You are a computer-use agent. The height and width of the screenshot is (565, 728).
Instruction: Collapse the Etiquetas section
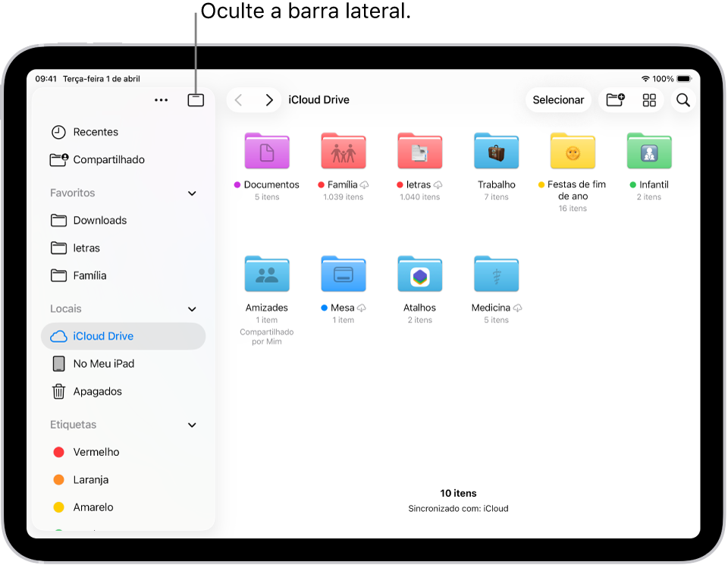[192, 425]
